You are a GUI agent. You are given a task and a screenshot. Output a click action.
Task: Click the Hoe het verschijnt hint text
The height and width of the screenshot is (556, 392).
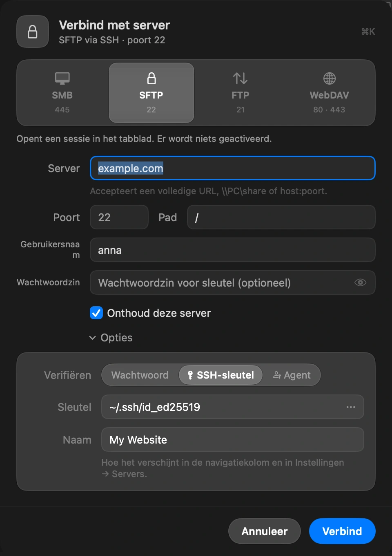click(x=223, y=468)
